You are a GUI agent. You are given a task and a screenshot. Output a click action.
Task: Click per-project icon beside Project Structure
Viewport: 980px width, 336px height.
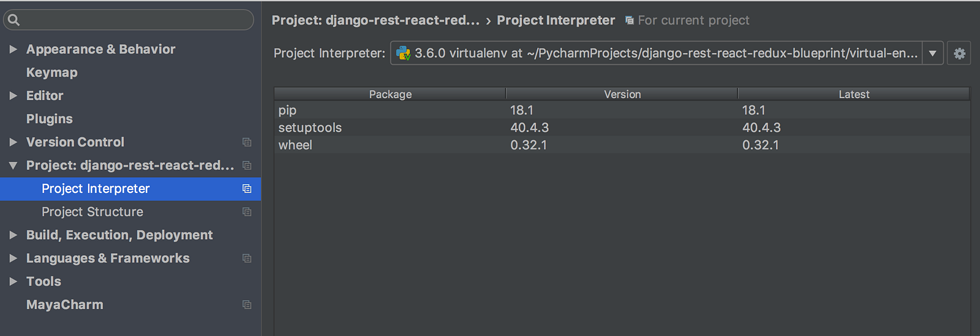point(247,212)
